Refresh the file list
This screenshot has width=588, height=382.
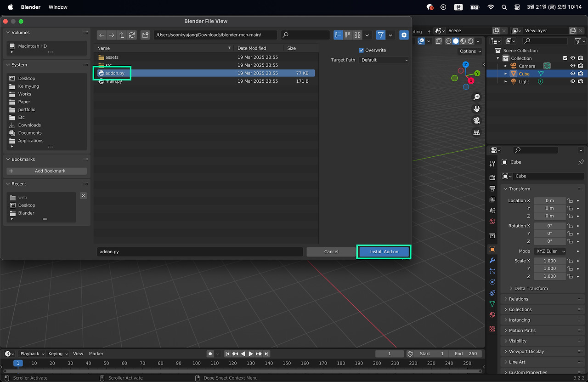132,35
